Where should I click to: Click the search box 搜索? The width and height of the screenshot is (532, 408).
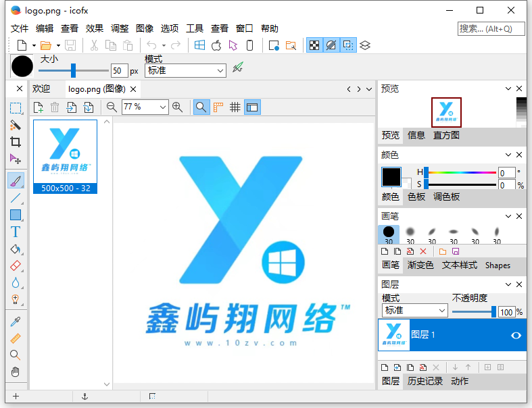click(491, 29)
